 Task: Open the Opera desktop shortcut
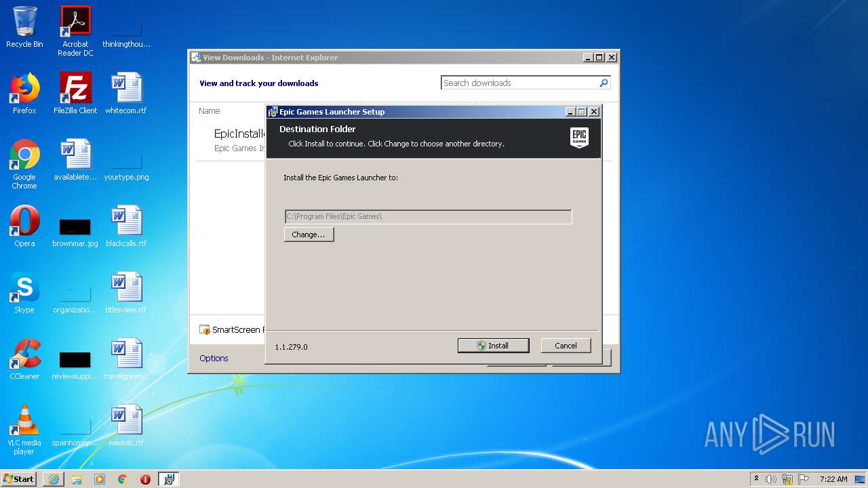tap(24, 226)
